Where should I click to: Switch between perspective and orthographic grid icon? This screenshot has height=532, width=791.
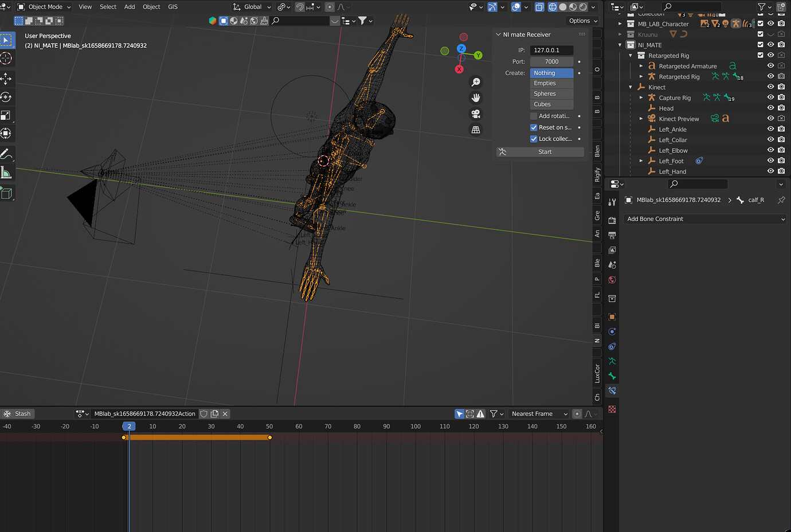[x=476, y=130]
